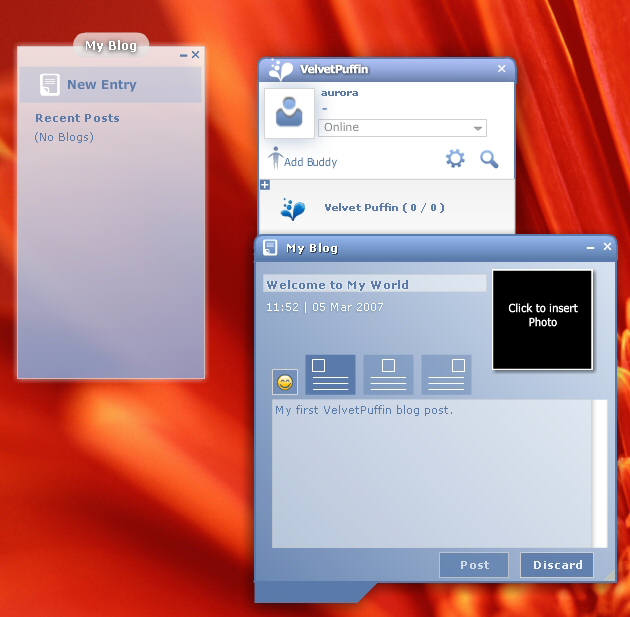The width and height of the screenshot is (630, 617).
Task: Click the aurora profile avatar
Action: click(x=289, y=113)
